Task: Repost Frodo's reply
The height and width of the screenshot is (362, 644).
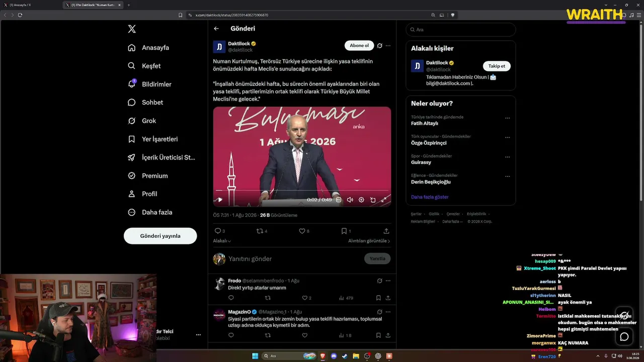Action: tap(268, 298)
